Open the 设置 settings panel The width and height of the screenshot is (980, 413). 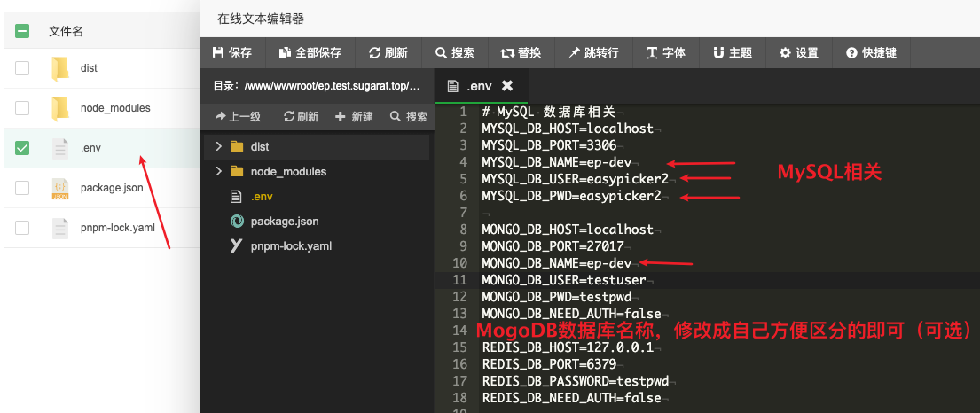[x=799, y=53]
